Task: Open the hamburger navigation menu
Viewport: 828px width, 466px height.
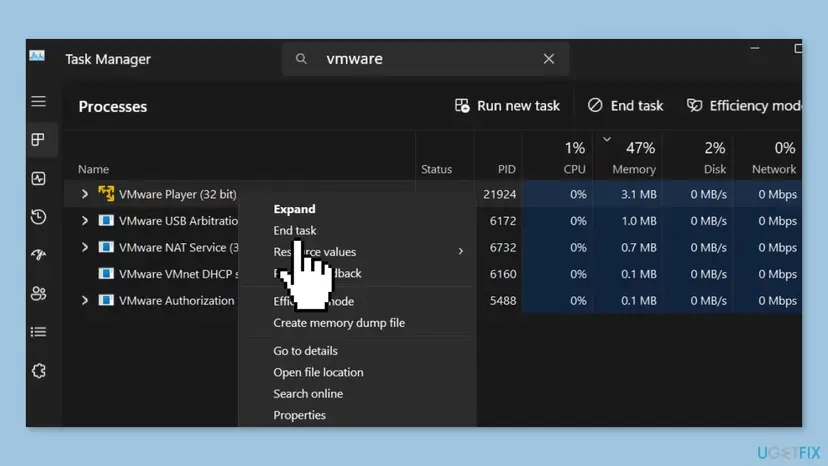Action: pyautogui.click(x=39, y=101)
